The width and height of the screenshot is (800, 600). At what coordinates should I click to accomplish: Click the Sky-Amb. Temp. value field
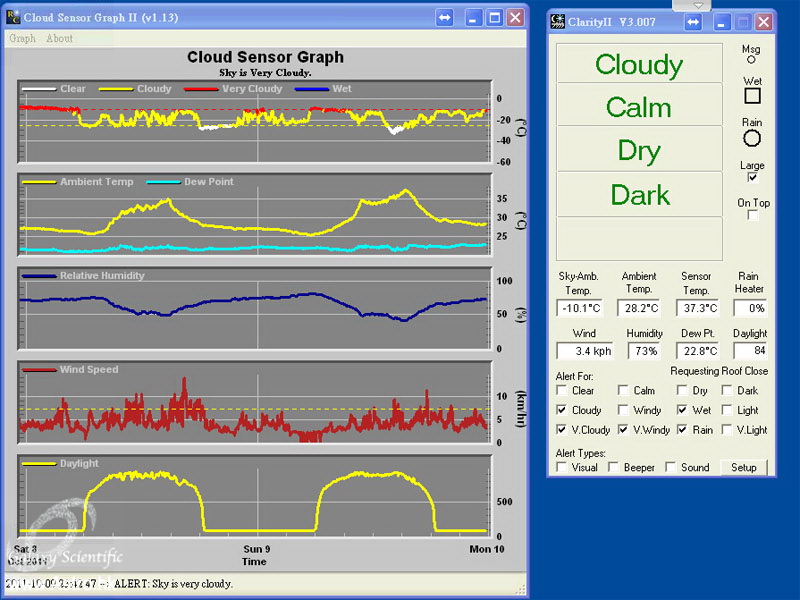578,308
